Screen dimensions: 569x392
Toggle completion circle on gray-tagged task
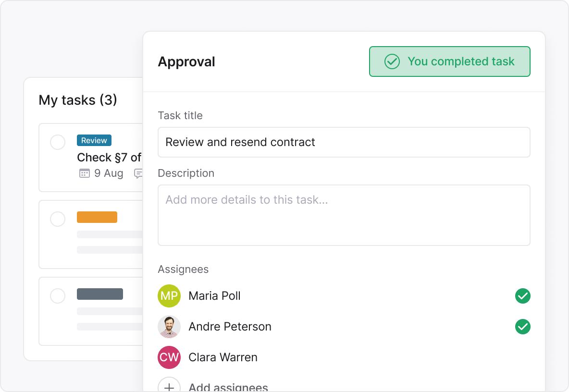58,296
